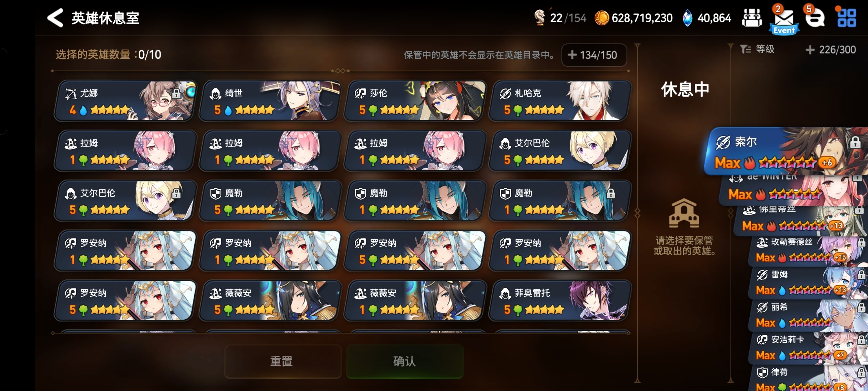The image size is (868, 391).
Task: Tap the blue skystone gem currency icon
Action: pos(687,18)
